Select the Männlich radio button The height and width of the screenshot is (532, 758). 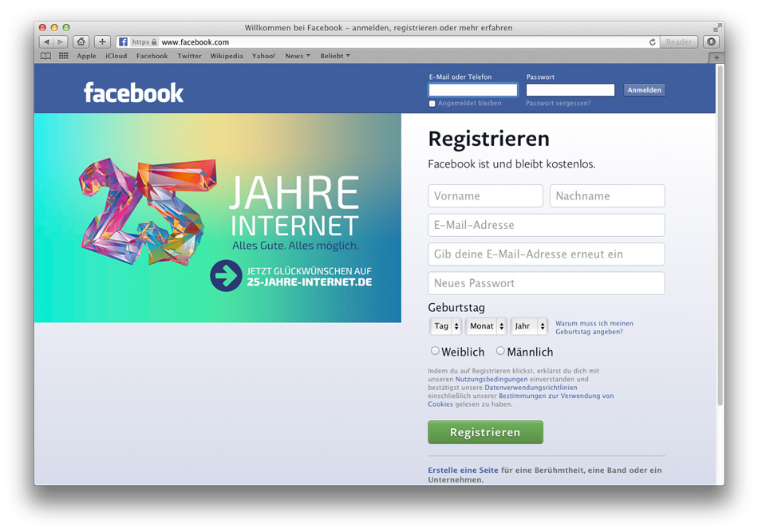pos(500,350)
